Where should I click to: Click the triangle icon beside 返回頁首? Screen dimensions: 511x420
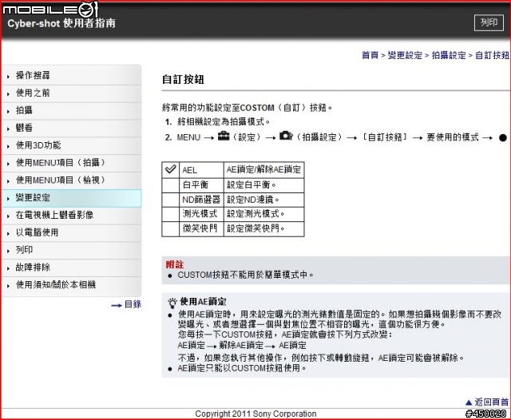(x=469, y=402)
